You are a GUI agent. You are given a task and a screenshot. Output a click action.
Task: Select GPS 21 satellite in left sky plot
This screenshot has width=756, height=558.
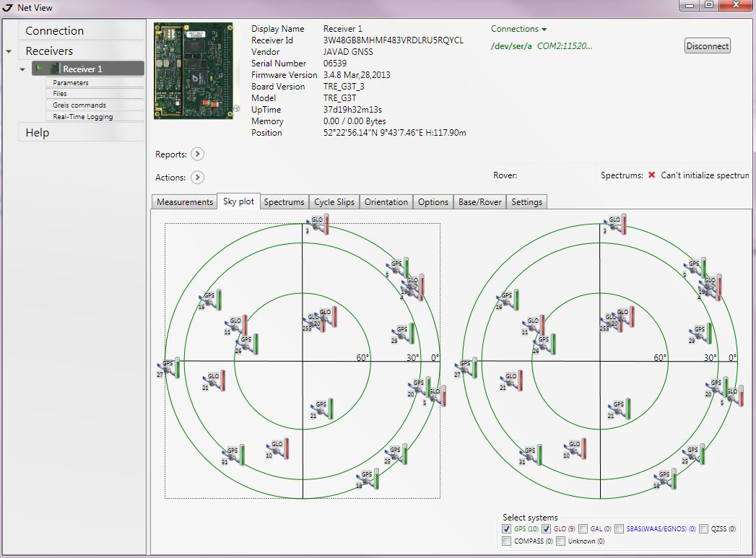coord(322,409)
